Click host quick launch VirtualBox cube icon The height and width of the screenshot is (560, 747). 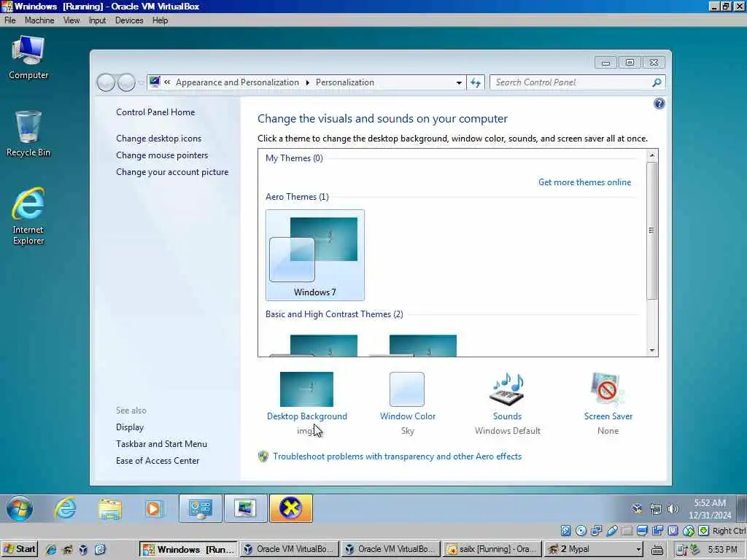coord(83,550)
